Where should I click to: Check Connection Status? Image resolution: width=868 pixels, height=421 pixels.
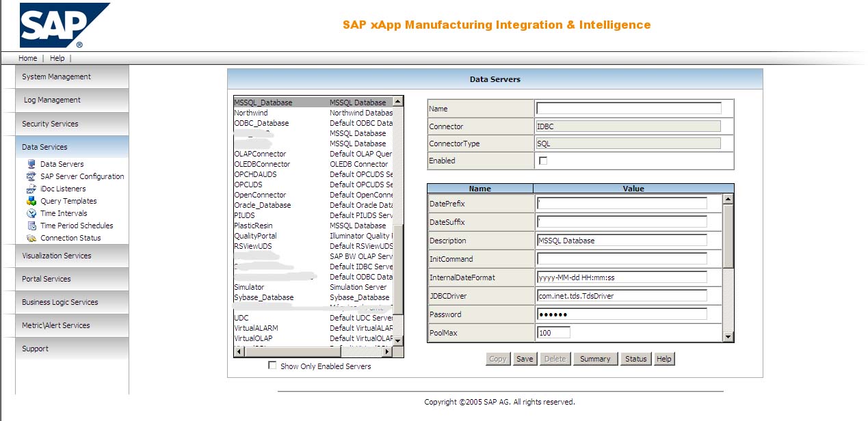coord(31,238)
